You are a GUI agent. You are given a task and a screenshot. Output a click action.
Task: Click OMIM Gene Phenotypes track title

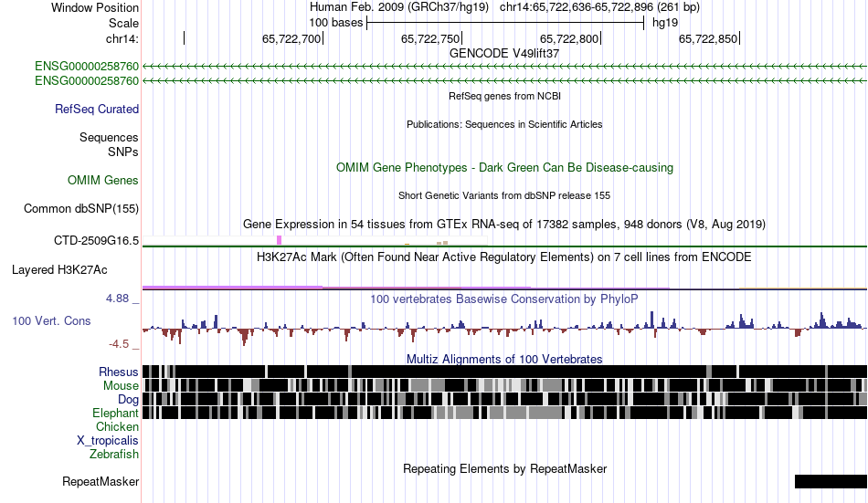(504, 168)
